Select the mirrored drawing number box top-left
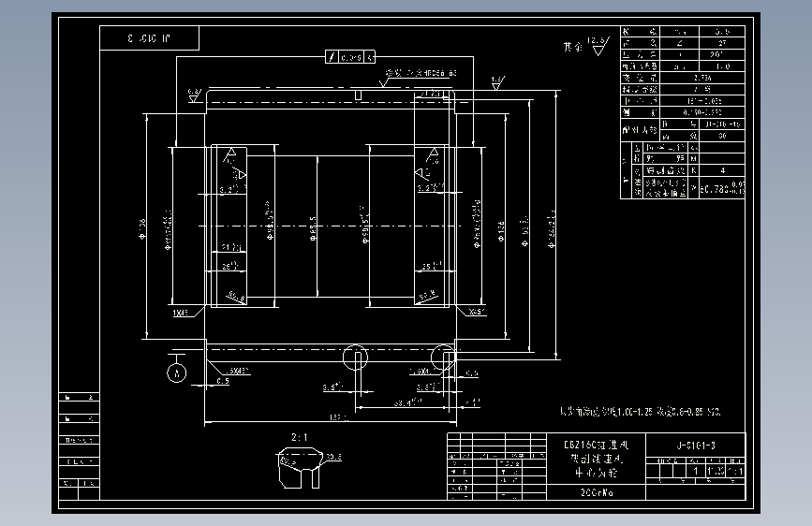812x526 pixels. 149,38
